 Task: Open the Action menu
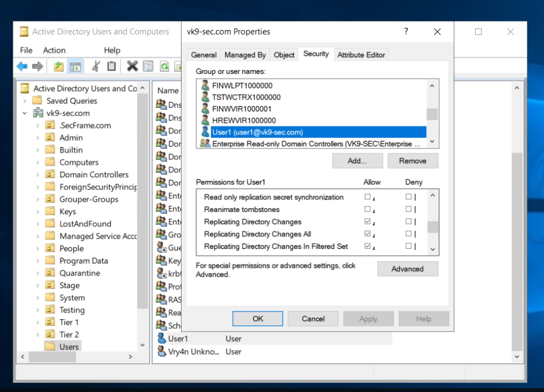pyautogui.click(x=54, y=50)
